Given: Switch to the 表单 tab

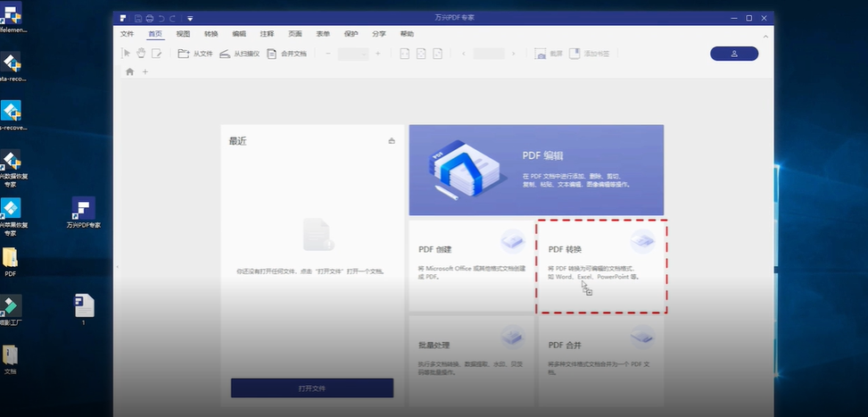Looking at the screenshot, I should [x=323, y=34].
